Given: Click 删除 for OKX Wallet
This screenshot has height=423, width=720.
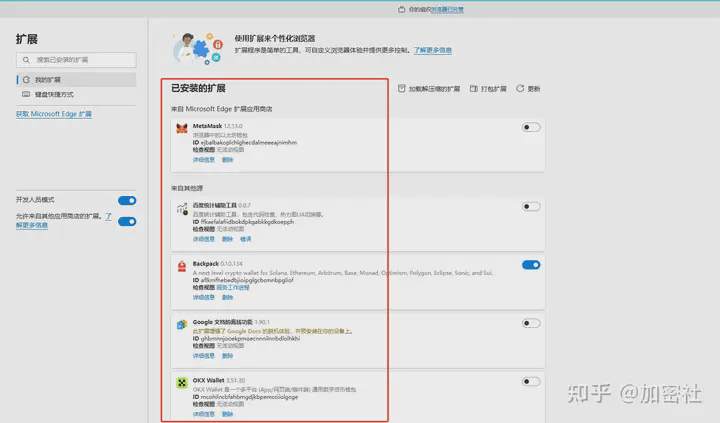Looking at the screenshot, I should coord(227,414).
